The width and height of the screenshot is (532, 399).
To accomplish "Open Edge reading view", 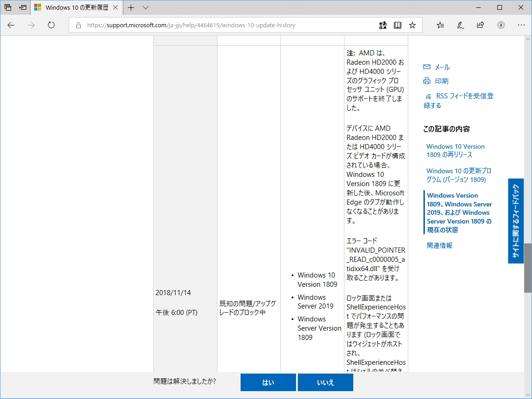I will (x=398, y=25).
